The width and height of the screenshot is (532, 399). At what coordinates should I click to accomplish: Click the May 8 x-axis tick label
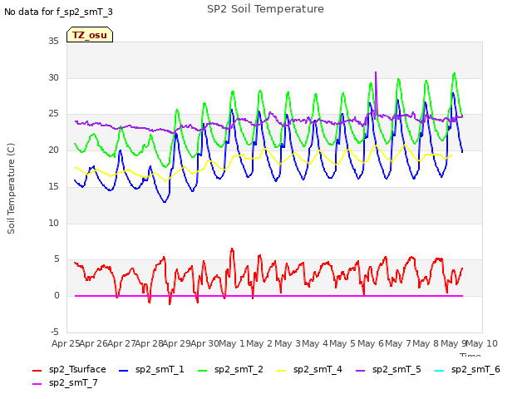pos(426,343)
